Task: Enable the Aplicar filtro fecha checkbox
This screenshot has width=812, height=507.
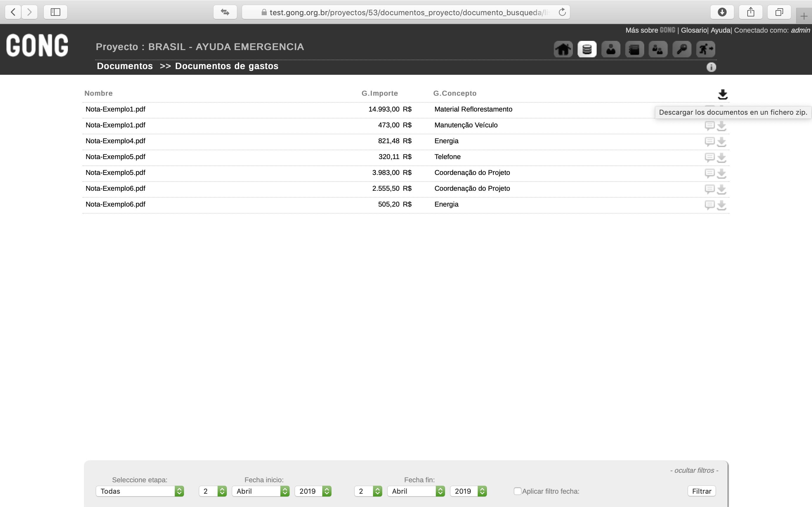Action: coord(517,491)
